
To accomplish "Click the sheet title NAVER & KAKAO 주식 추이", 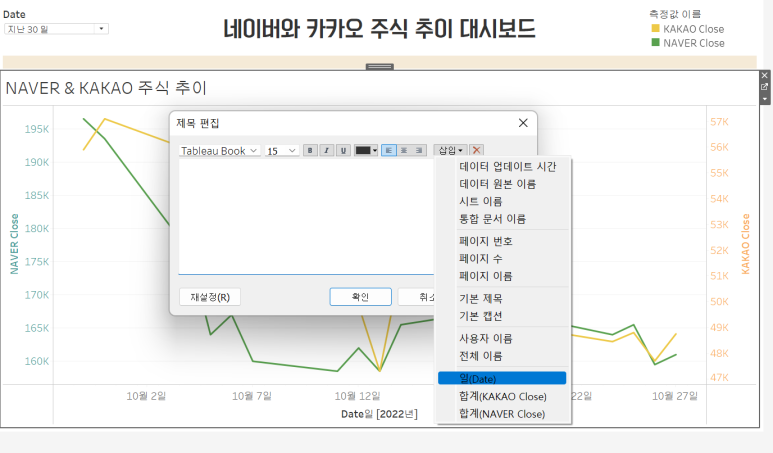I will (106, 88).
